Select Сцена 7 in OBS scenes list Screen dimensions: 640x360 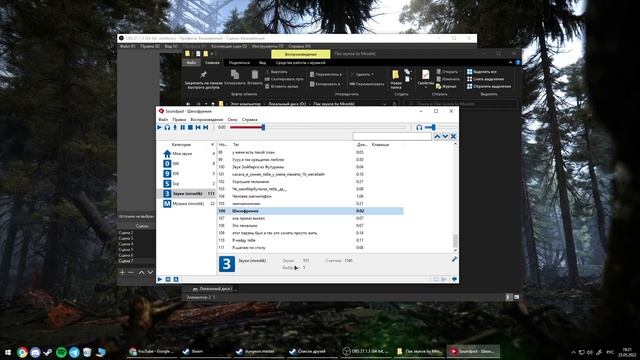pos(136,261)
